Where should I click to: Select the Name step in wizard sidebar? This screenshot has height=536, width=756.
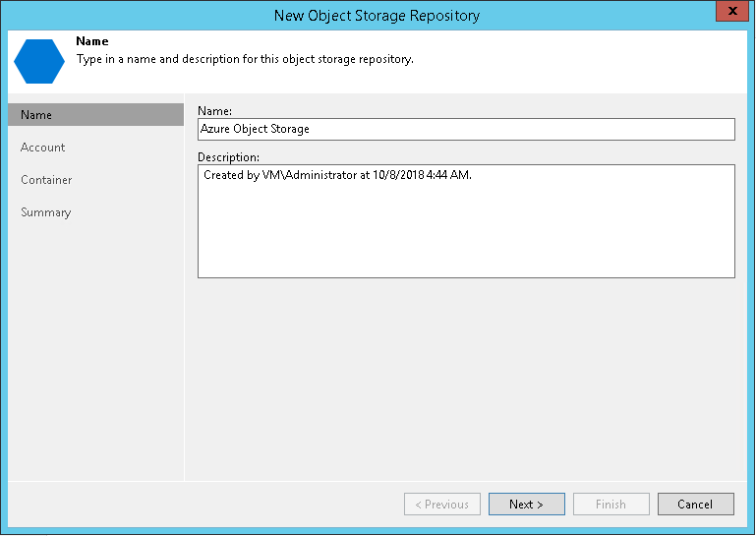tap(94, 115)
